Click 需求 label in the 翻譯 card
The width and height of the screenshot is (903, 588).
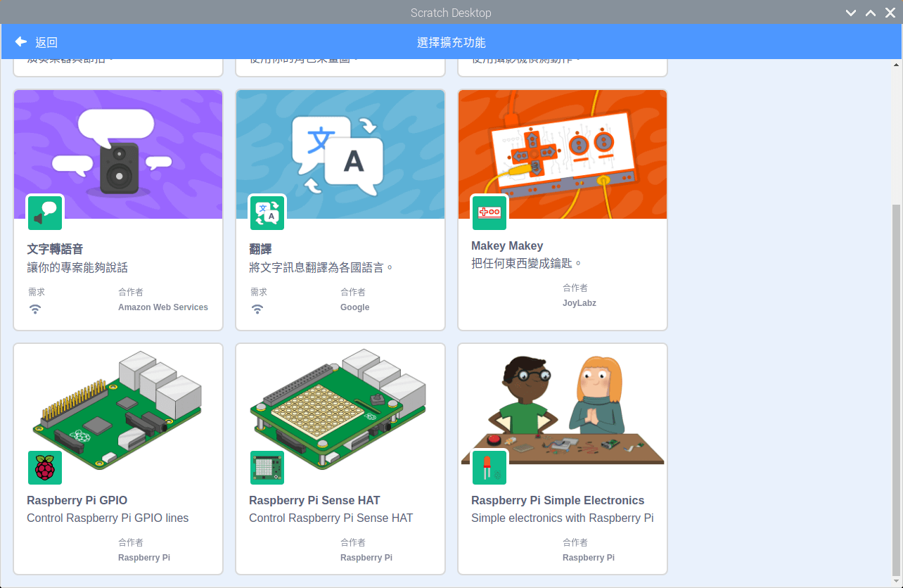259,292
